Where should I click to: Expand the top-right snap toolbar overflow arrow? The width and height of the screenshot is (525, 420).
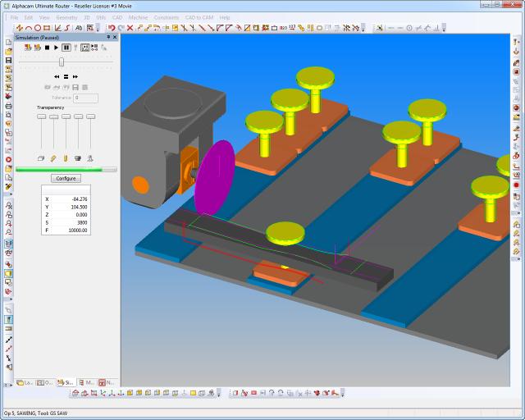pos(444,29)
